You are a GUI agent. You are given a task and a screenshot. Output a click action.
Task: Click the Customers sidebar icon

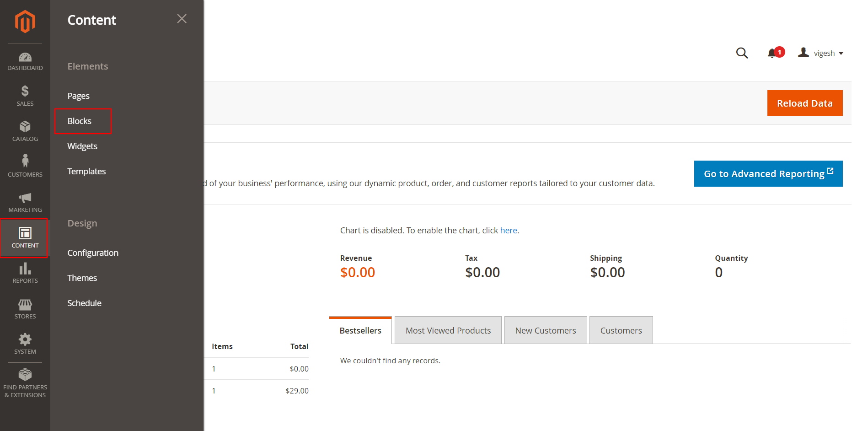pos(25,165)
